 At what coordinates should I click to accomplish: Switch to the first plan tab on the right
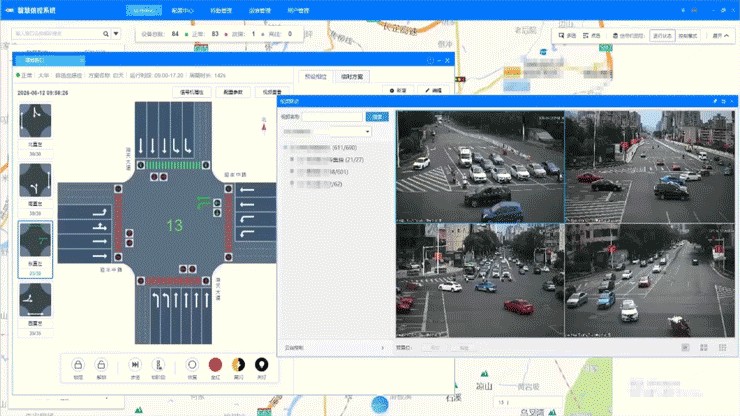click(315, 76)
